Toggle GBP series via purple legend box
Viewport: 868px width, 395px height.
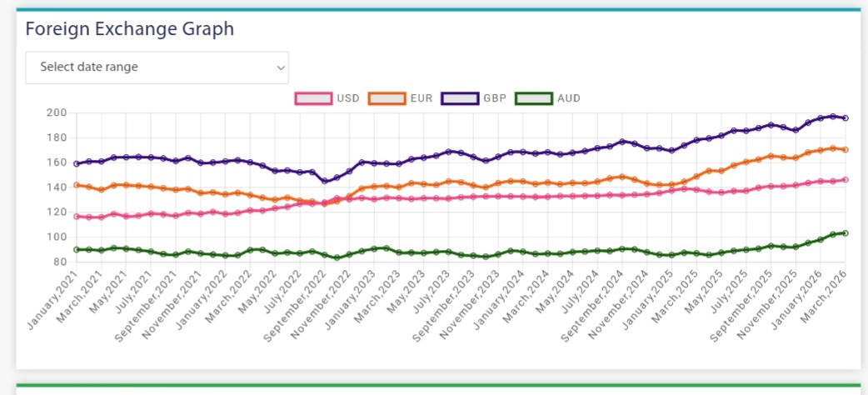460,98
